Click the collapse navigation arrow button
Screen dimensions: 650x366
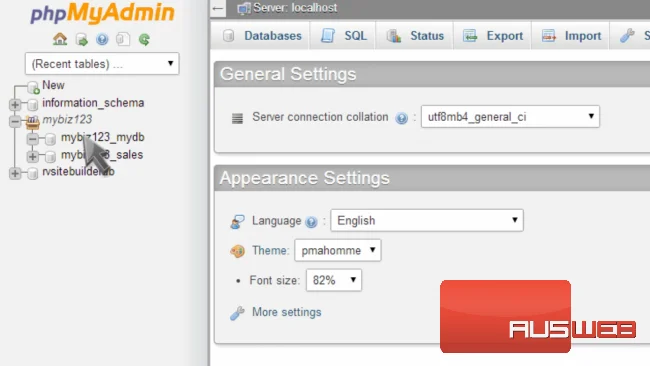point(218,8)
